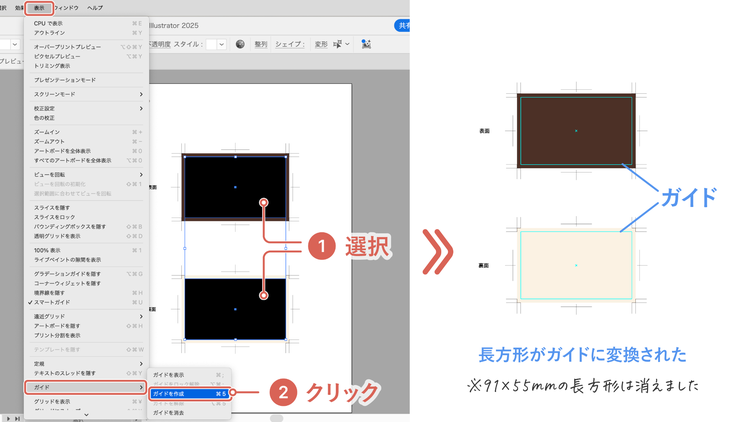Choose 境界線を隠す
Image resolution: width=750 pixels, height=422 pixels.
(87, 293)
